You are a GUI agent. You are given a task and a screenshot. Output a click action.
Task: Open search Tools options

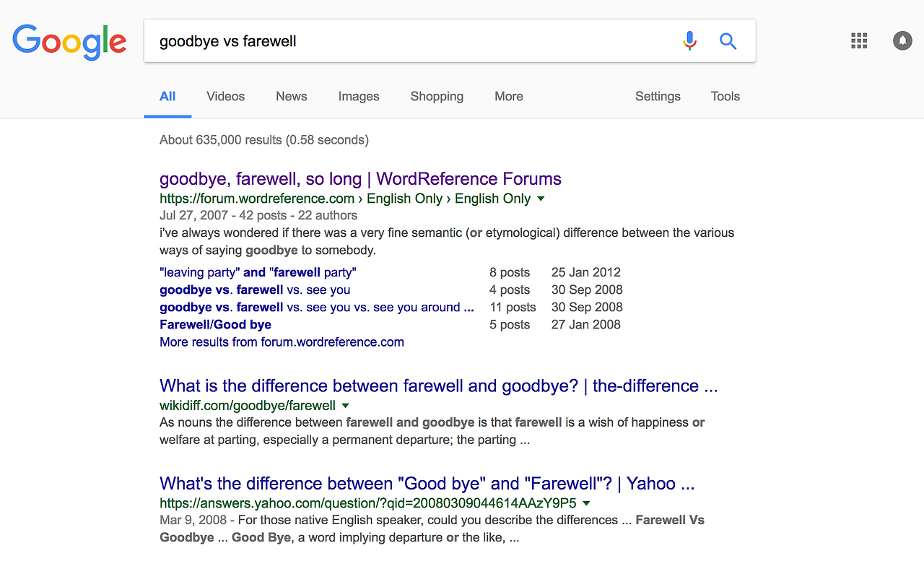coord(725,96)
